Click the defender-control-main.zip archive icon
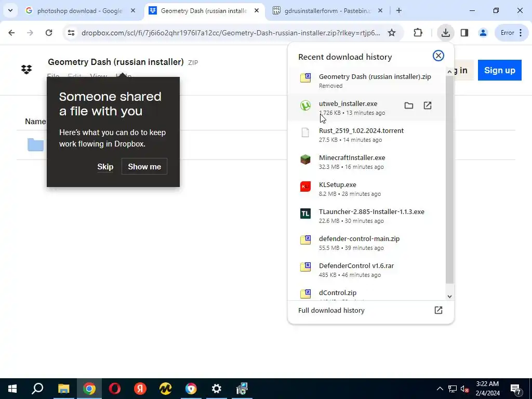532x399 pixels. [305, 240]
